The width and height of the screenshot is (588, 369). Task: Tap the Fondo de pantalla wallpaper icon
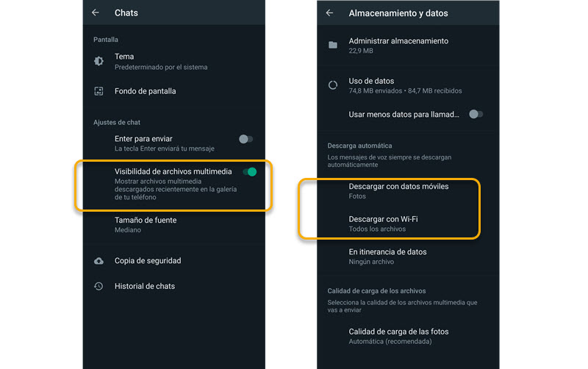[x=98, y=91]
